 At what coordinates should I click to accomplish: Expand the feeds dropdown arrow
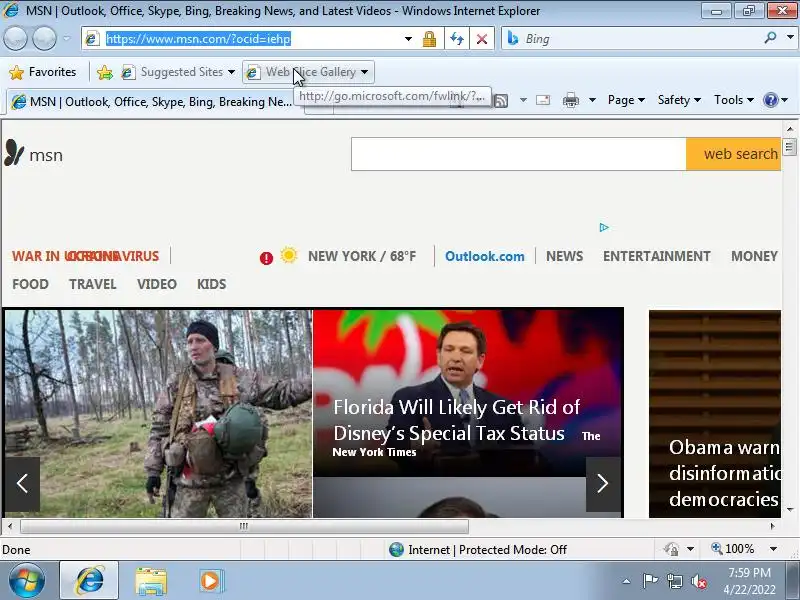tap(523, 100)
